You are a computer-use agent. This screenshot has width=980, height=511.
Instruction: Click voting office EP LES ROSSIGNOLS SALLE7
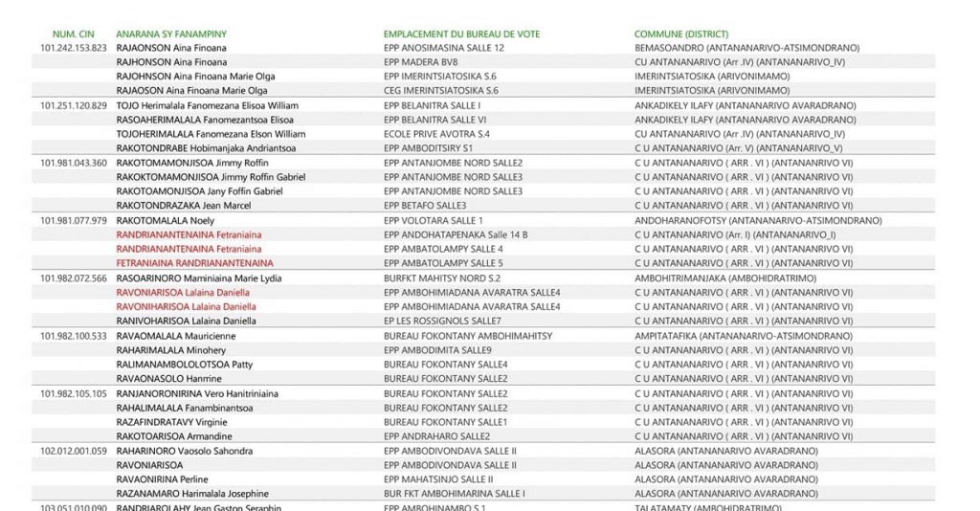tap(442, 321)
